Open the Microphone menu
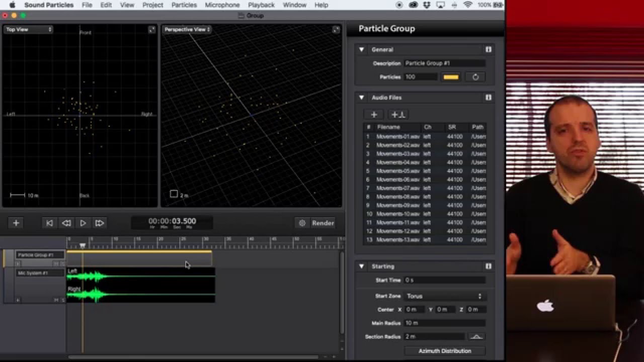644x362 pixels. 222,5
